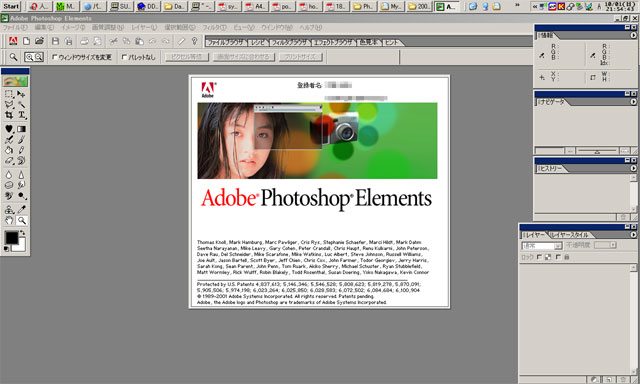Choose the zoom-out magnifier option

[x=38, y=58]
